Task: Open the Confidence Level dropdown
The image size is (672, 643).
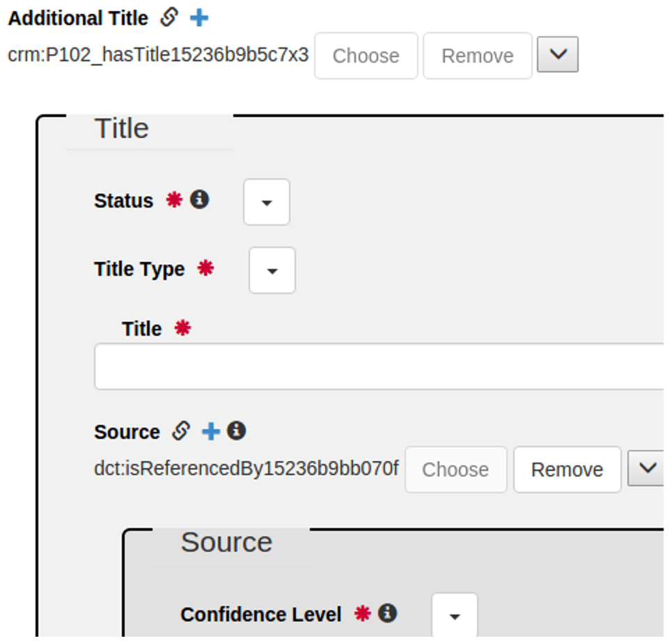Action: (x=455, y=616)
